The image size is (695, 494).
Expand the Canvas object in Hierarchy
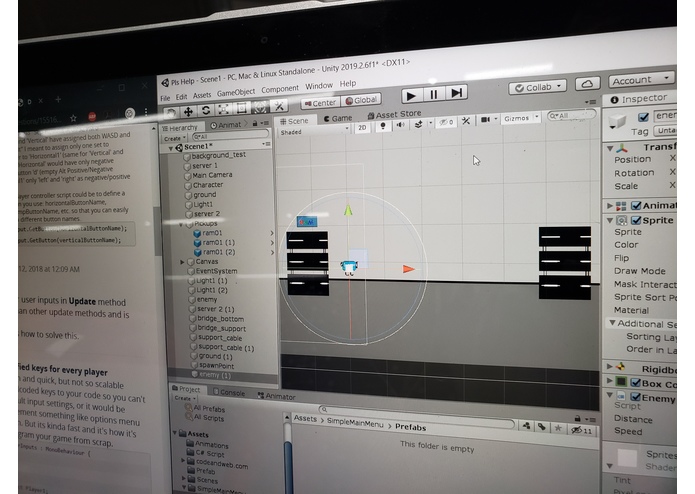[x=182, y=262]
